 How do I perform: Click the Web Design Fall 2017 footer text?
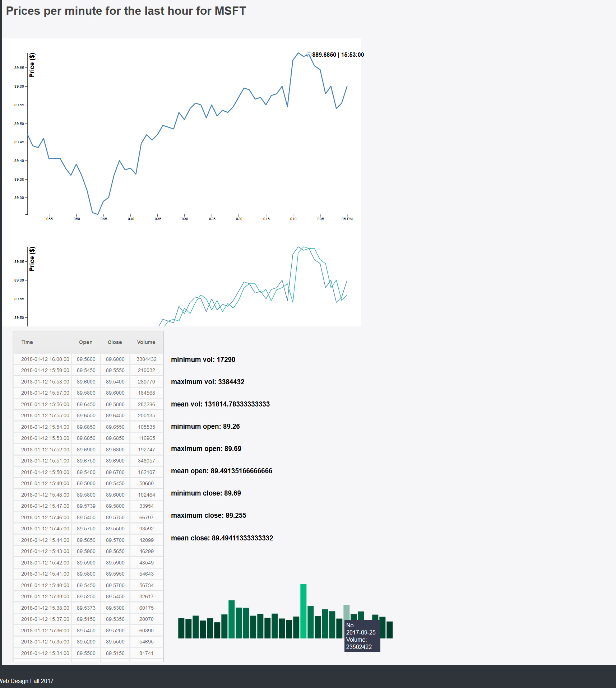tap(27, 681)
